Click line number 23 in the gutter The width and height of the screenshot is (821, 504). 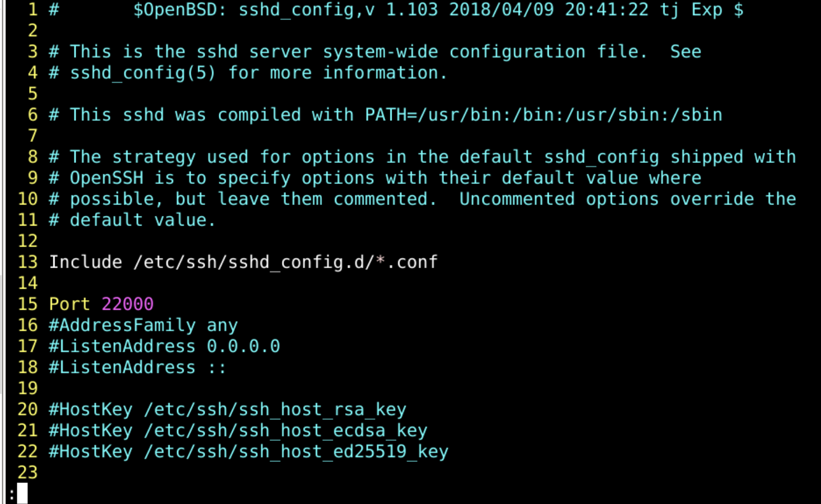tap(28, 472)
